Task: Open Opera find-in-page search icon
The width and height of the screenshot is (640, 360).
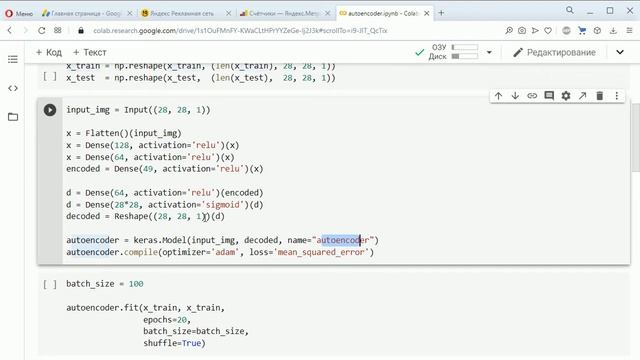Action: click(509, 31)
